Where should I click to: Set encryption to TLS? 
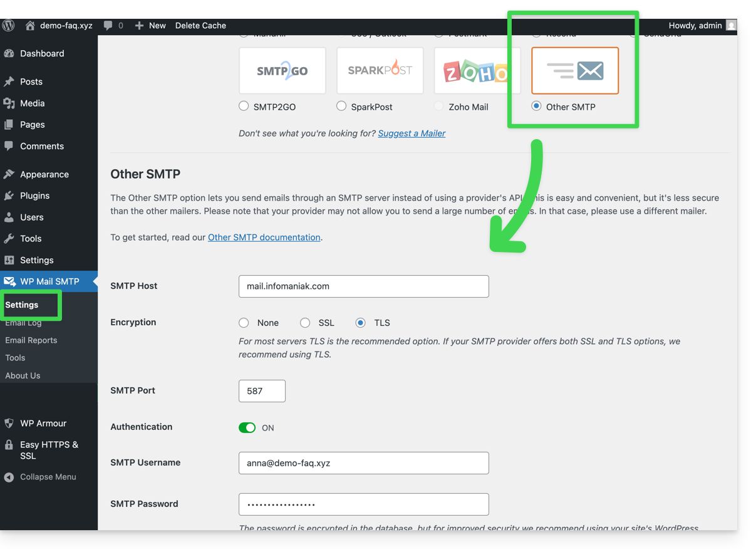pyautogui.click(x=360, y=323)
